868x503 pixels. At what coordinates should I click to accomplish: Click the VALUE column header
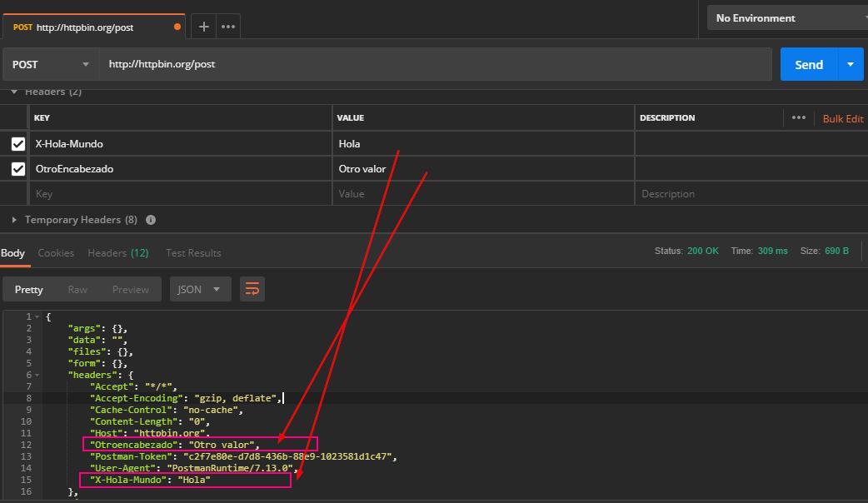click(x=351, y=118)
